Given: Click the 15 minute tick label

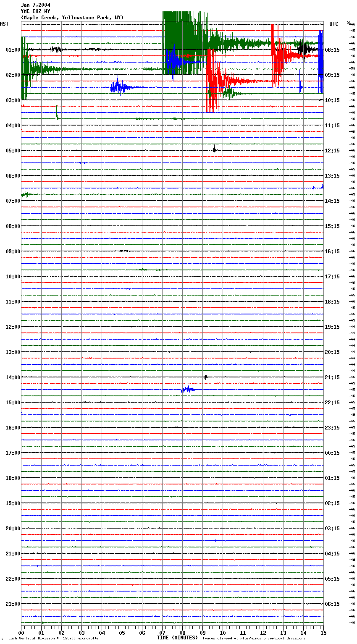Looking at the screenshot, I should click(x=323, y=633).
